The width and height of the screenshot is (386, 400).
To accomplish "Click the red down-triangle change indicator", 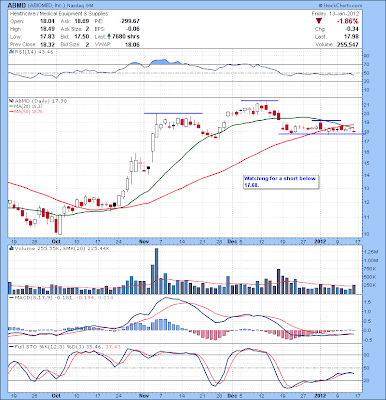I will point(319,21).
